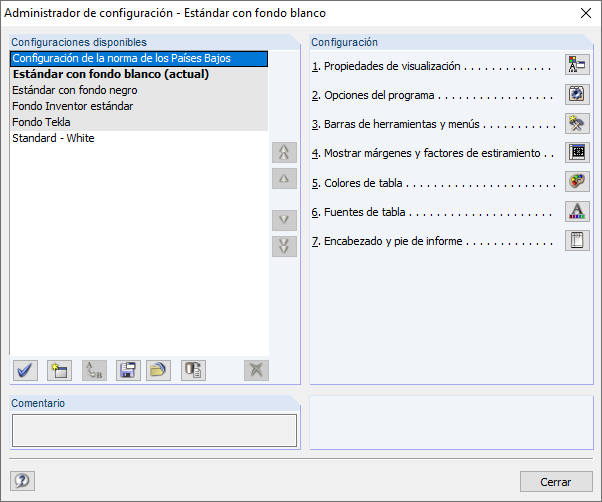Move configuration to bottom double-arrow button
602x502 pixels.
(284, 246)
